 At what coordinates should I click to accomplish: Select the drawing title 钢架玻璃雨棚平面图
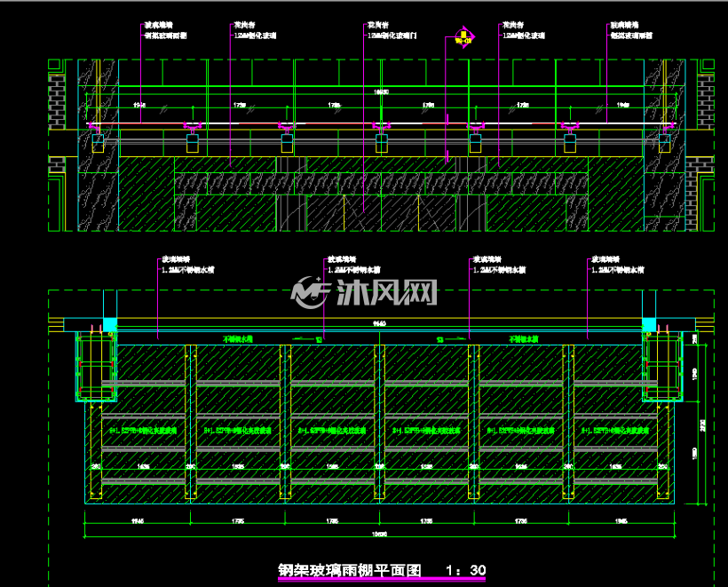click(x=350, y=570)
